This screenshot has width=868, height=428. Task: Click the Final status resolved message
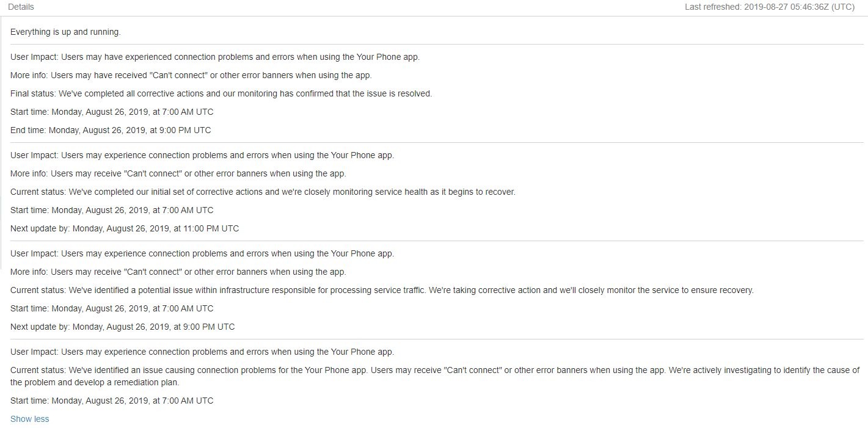click(x=221, y=93)
